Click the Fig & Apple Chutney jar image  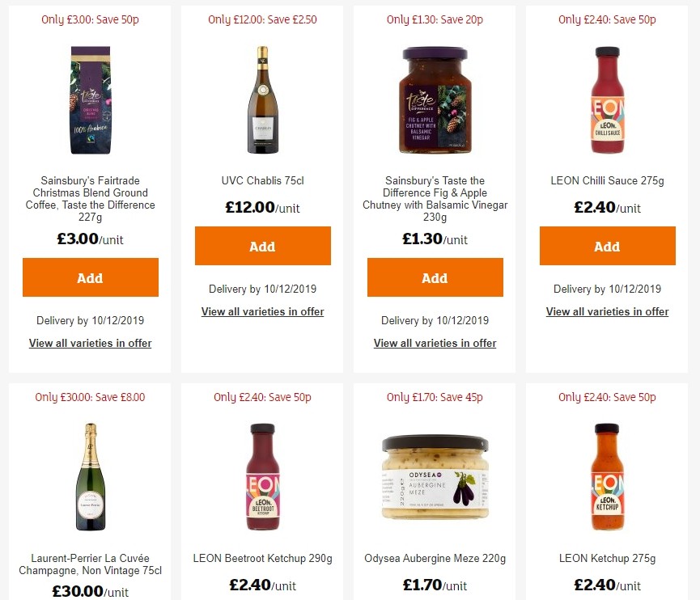click(435, 100)
